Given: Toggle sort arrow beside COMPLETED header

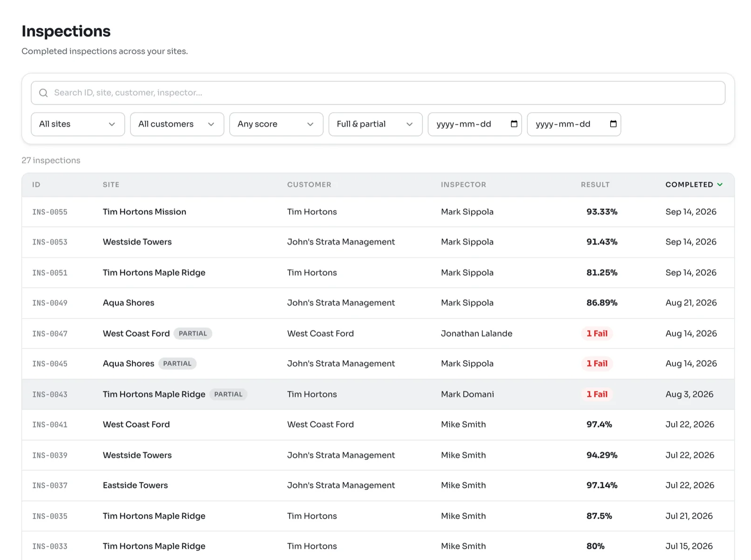Looking at the screenshot, I should click(720, 185).
